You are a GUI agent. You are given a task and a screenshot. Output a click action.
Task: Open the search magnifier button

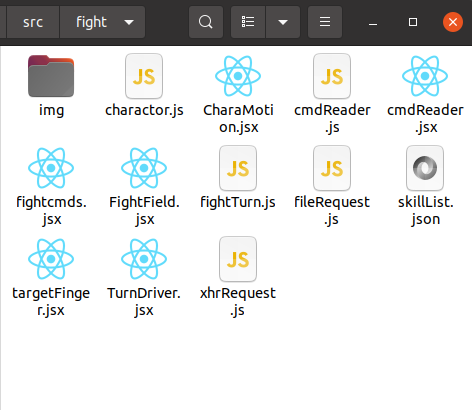tap(206, 22)
